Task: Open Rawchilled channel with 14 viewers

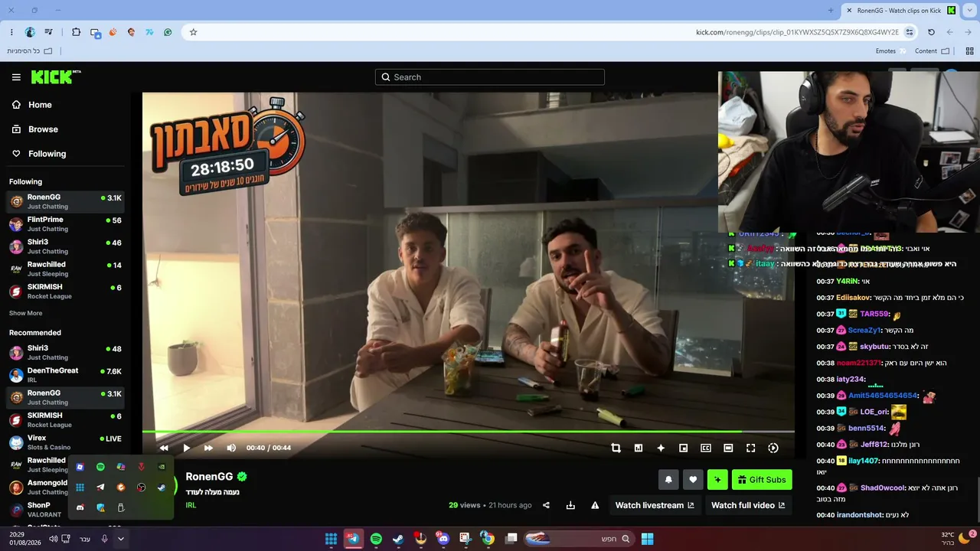Action: [65, 269]
